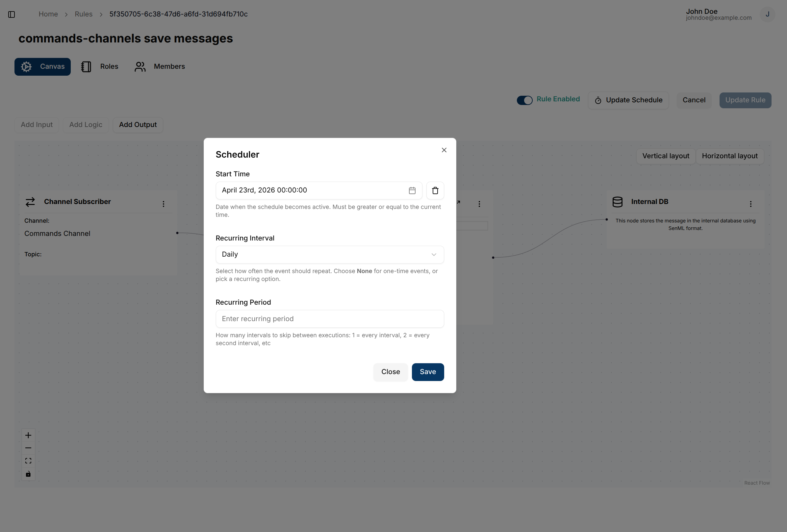Click the Update Rule button
Viewport: 787px width, 532px height.
click(x=745, y=100)
